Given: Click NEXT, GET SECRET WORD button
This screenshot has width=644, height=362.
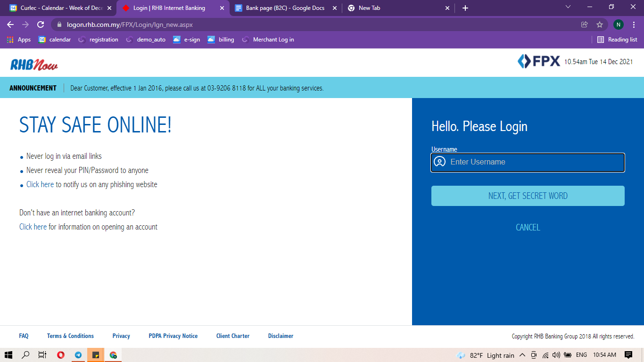Looking at the screenshot, I should (x=528, y=196).
